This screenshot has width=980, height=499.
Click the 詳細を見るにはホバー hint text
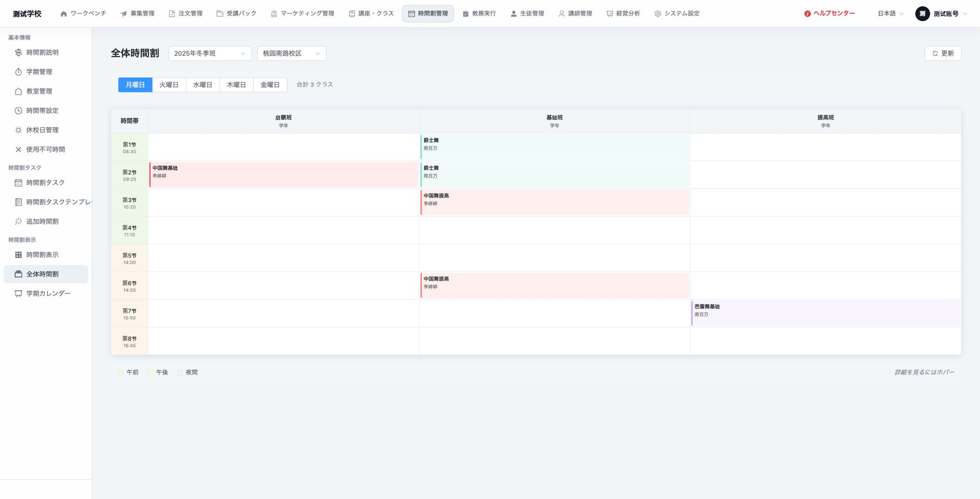point(924,372)
